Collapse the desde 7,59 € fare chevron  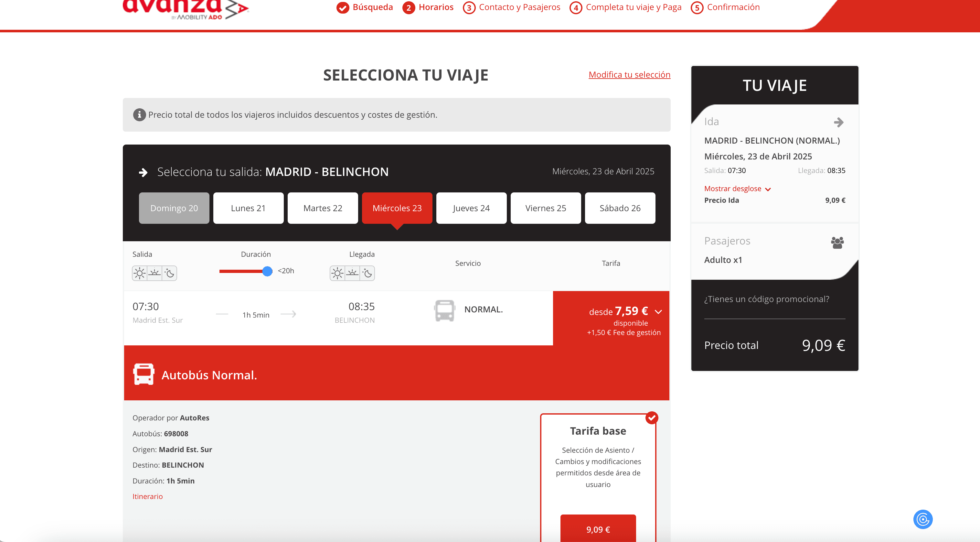tap(658, 312)
